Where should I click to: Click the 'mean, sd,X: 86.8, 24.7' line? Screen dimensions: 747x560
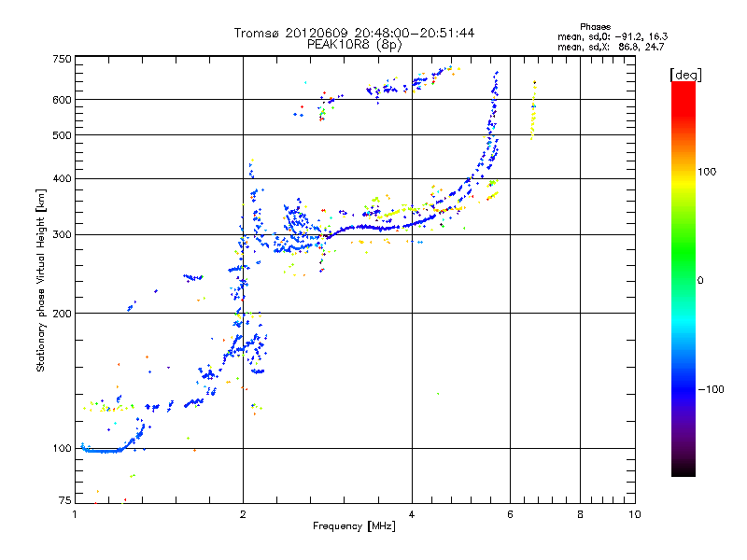click(x=611, y=47)
